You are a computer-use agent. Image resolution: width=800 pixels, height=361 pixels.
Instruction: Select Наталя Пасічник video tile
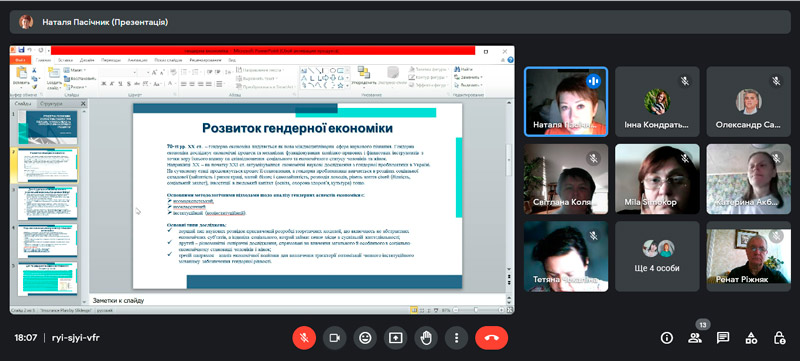(x=566, y=102)
